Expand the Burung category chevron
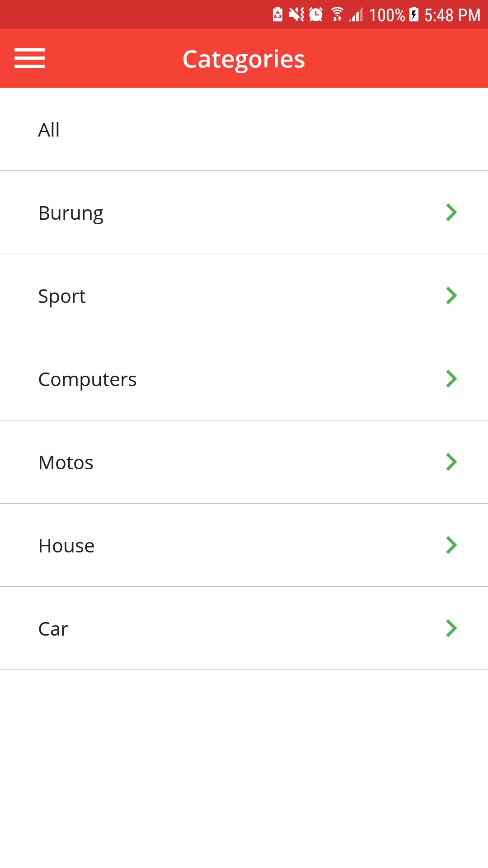 point(451,212)
